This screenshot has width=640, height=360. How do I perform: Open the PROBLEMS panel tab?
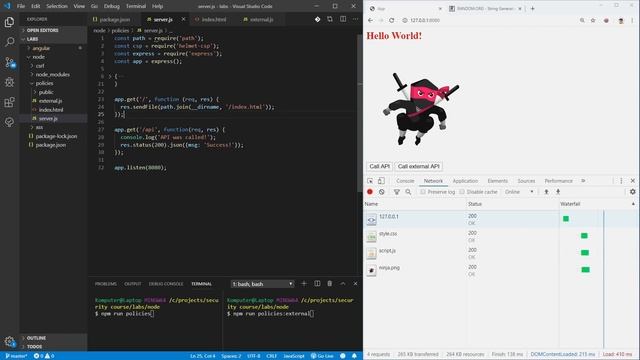[106, 284]
